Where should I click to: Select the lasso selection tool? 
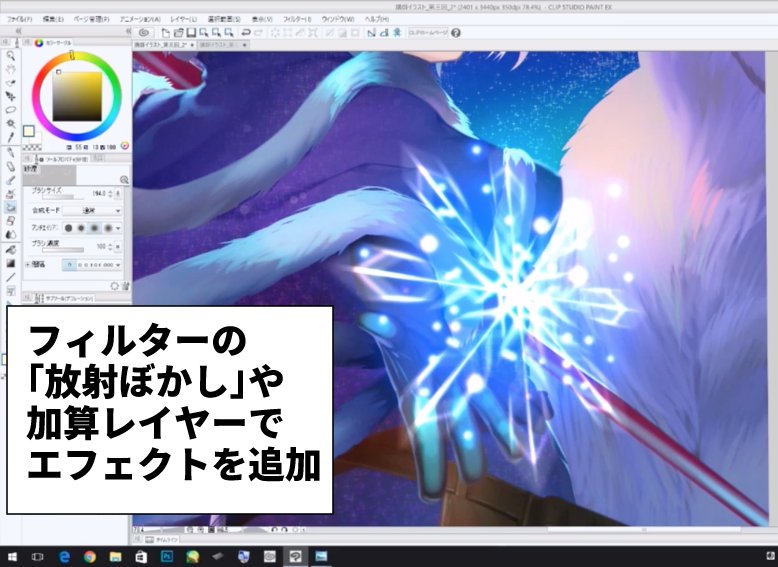(10, 110)
